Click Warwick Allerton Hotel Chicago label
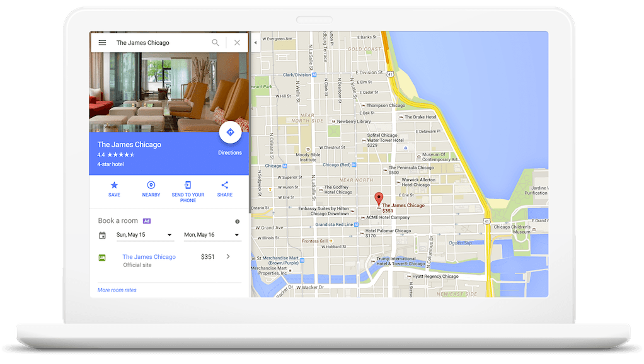This screenshot has width=644, height=364. point(418,182)
